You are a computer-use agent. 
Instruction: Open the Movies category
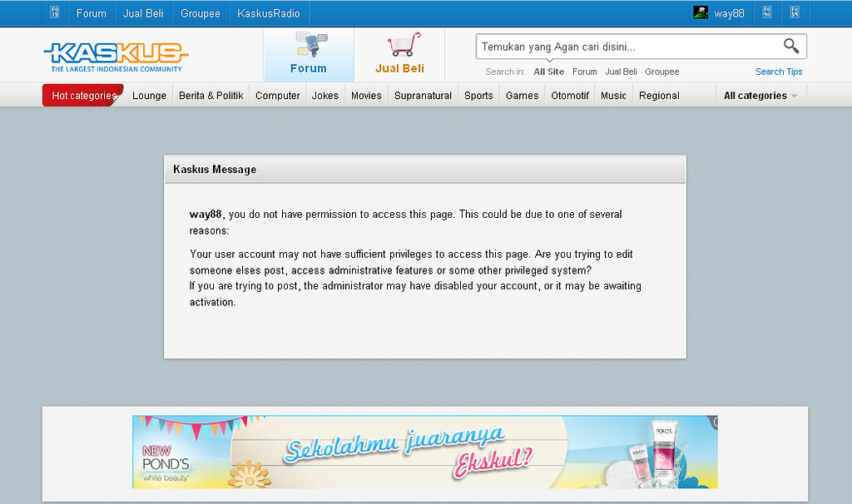click(x=366, y=96)
